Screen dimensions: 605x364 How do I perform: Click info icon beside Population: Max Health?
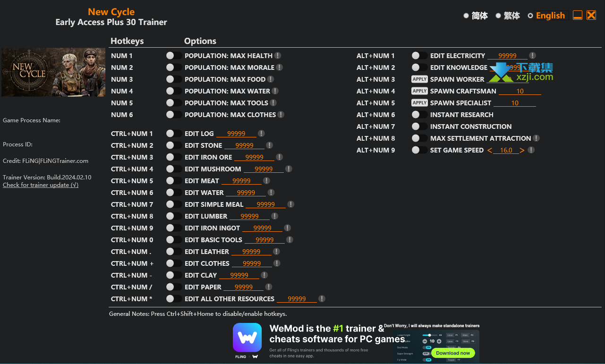[278, 56]
